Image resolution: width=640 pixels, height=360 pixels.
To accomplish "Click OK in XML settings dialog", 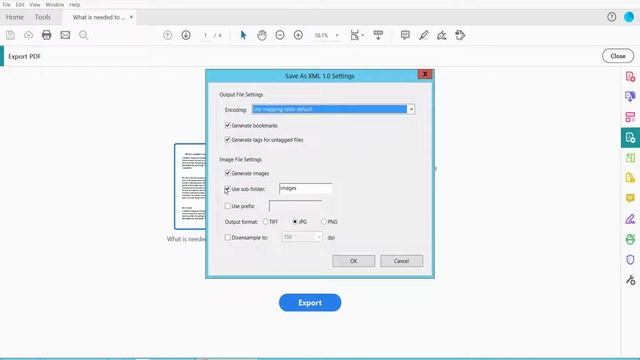I will point(353,261).
